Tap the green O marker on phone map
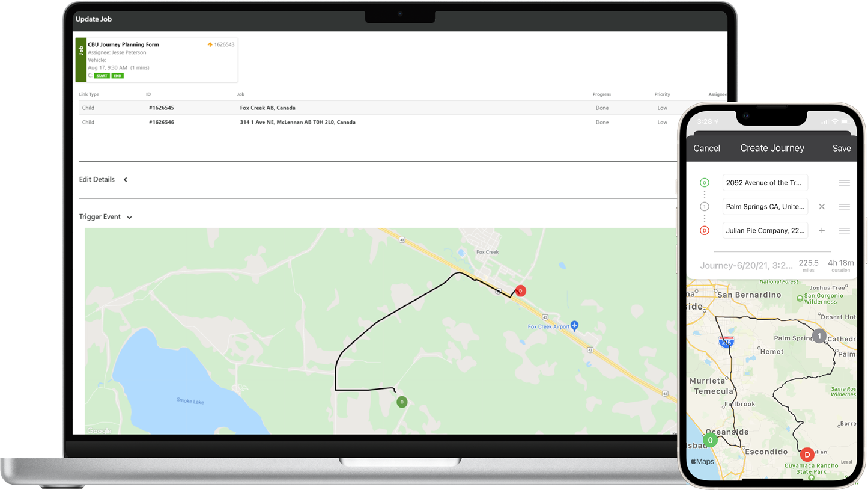Image resolution: width=868 pixels, height=490 pixels. tap(711, 440)
